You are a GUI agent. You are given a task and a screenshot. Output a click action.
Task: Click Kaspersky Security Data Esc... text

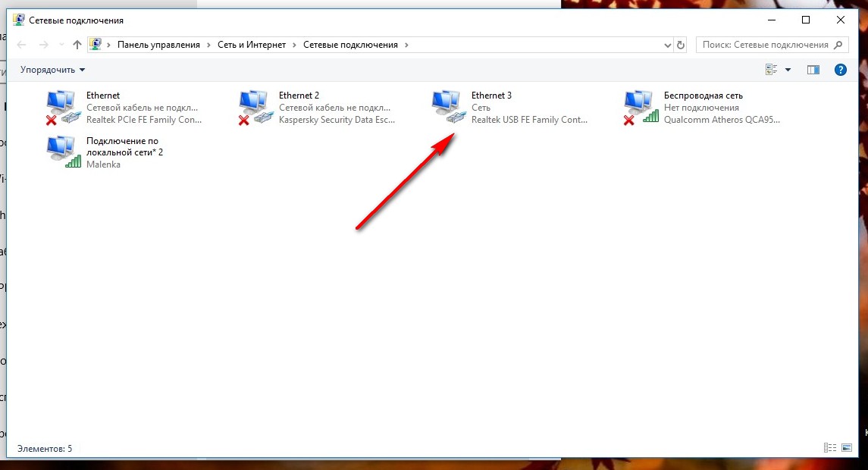click(x=337, y=120)
